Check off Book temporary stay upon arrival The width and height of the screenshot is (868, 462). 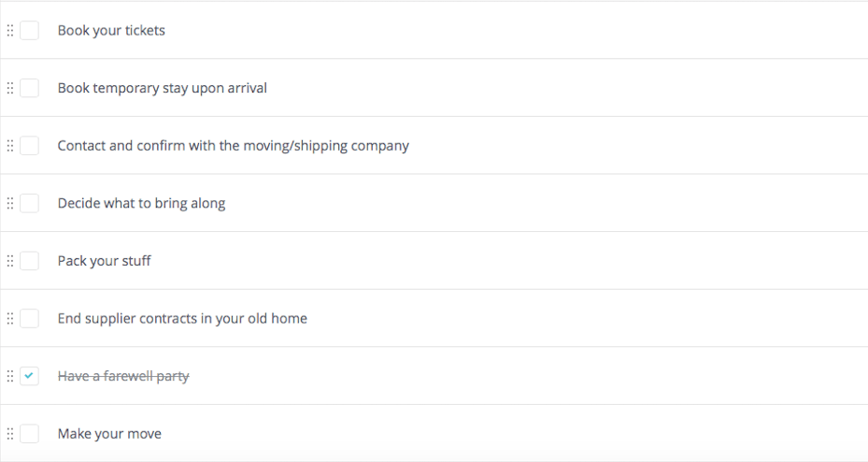click(30, 89)
